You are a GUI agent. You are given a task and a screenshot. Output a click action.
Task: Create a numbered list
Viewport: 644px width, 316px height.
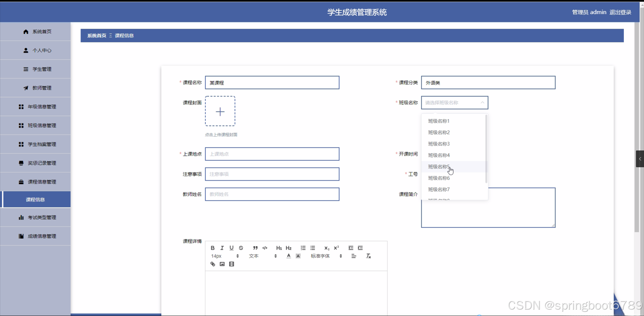(303, 248)
